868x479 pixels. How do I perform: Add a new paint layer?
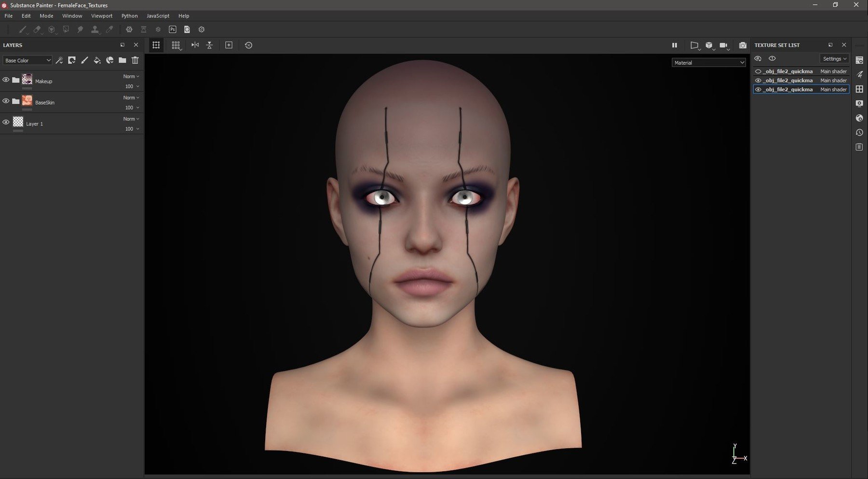[84, 60]
